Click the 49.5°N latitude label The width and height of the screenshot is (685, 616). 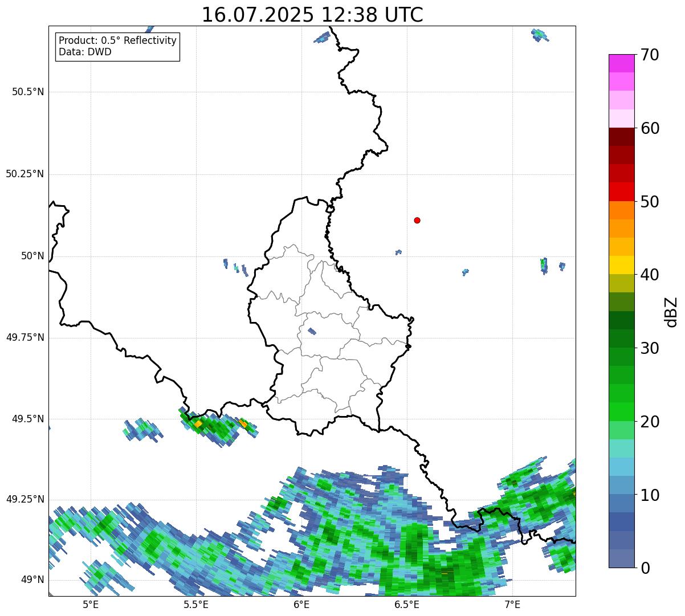point(28,419)
